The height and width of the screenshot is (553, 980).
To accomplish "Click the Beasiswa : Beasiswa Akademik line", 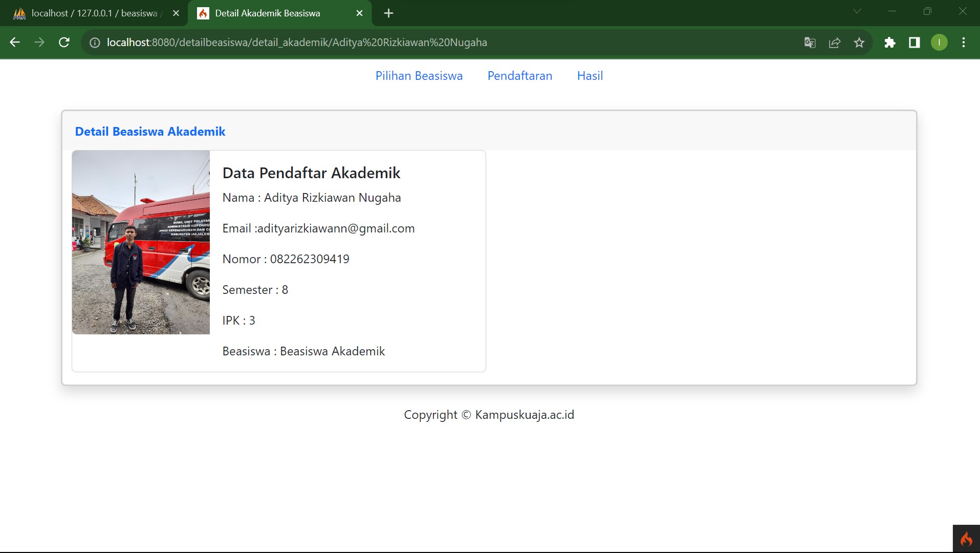I will (303, 351).
